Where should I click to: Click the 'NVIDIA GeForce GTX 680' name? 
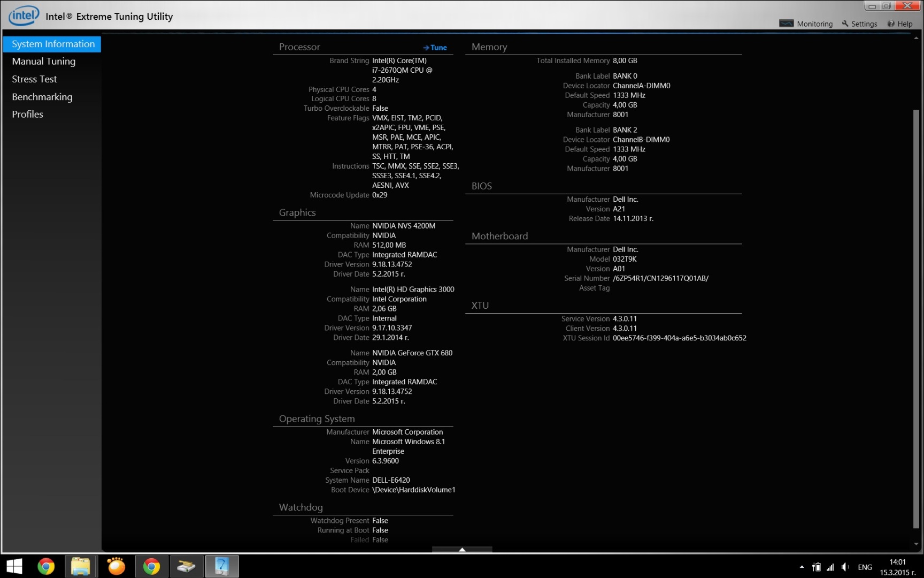click(412, 353)
